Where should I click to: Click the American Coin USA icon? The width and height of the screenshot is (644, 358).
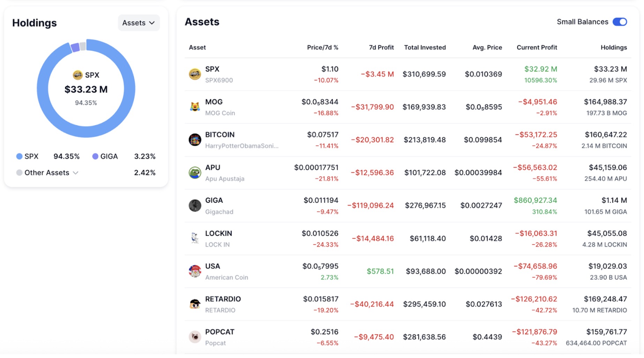pyautogui.click(x=195, y=271)
